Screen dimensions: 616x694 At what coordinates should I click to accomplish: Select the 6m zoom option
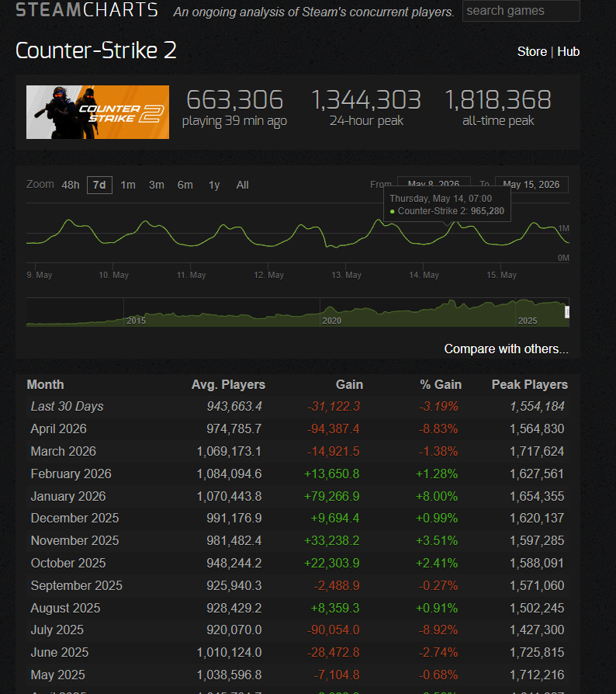(185, 185)
